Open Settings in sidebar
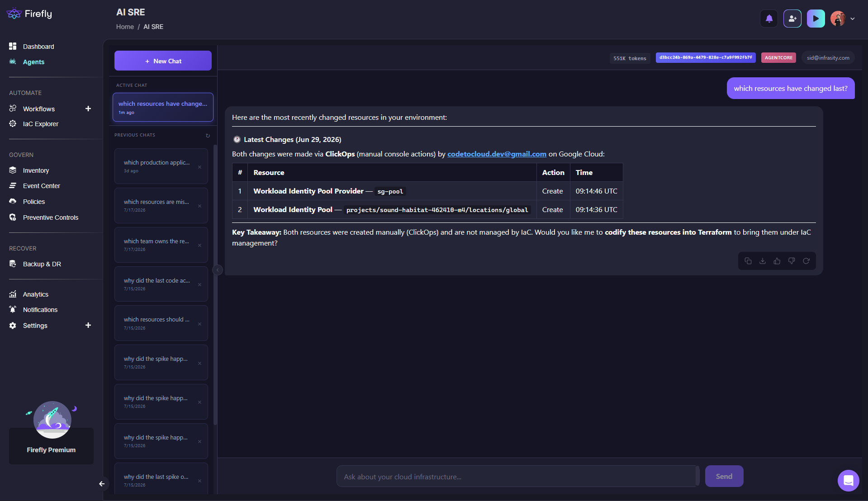Viewport: 868px width, 501px height. point(35,326)
